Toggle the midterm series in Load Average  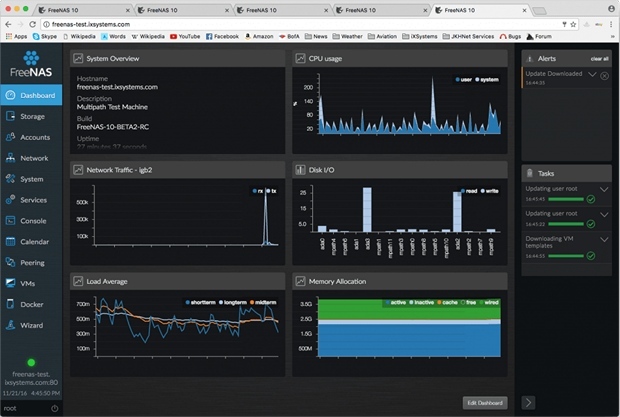tap(263, 302)
